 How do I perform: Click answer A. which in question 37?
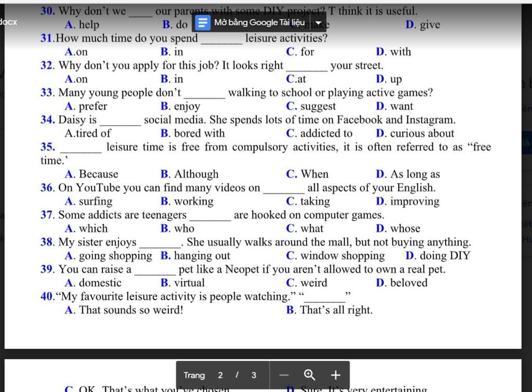(x=86, y=228)
